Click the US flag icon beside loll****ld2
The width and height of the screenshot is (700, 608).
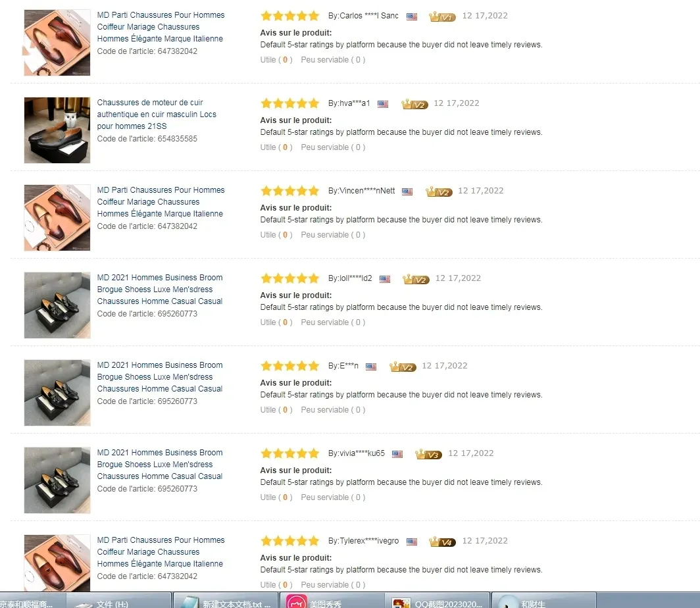tap(385, 279)
